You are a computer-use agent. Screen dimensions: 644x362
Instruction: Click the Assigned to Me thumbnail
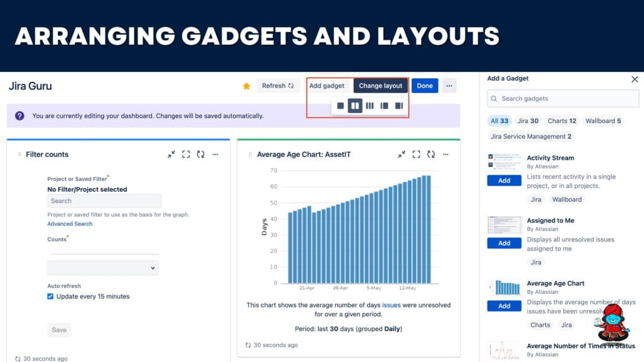coord(504,225)
